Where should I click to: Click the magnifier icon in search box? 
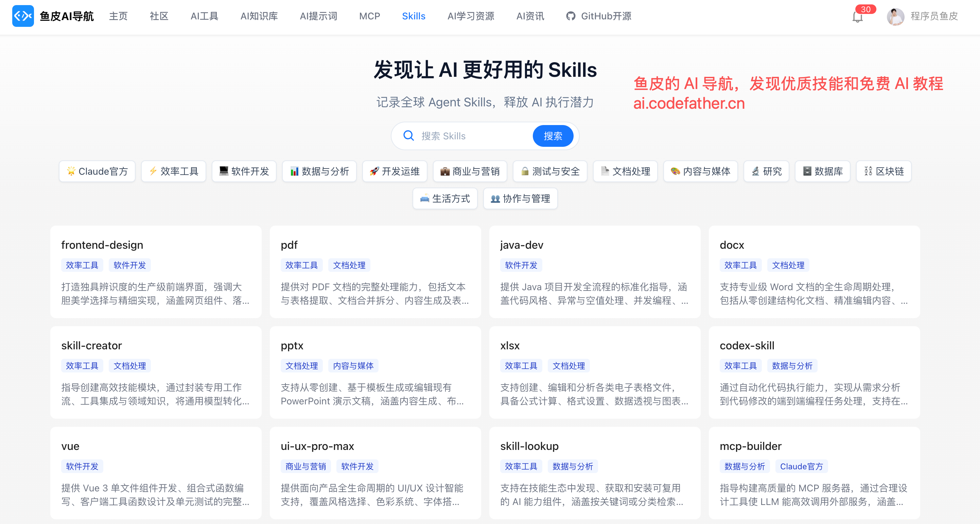pyautogui.click(x=408, y=136)
